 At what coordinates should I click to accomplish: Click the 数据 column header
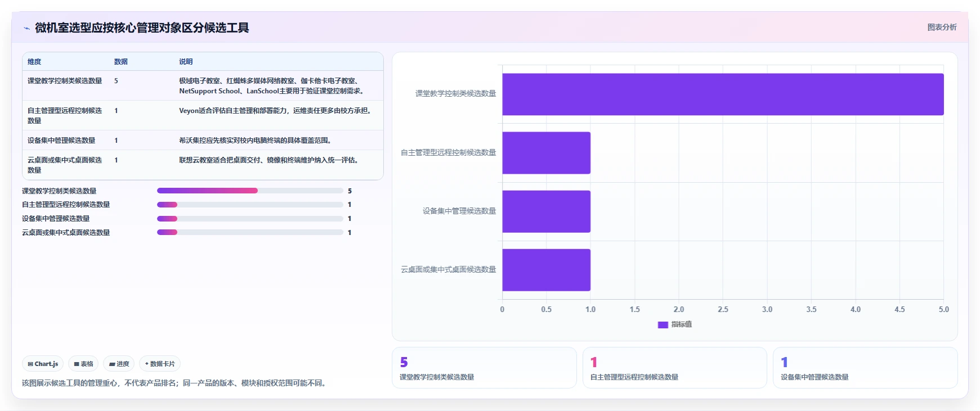pos(120,62)
